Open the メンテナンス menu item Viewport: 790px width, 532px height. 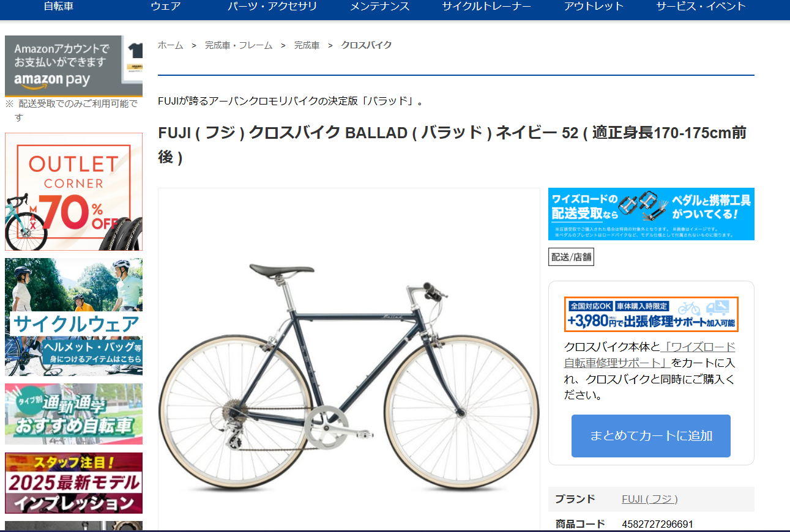(x=379, y=7)
